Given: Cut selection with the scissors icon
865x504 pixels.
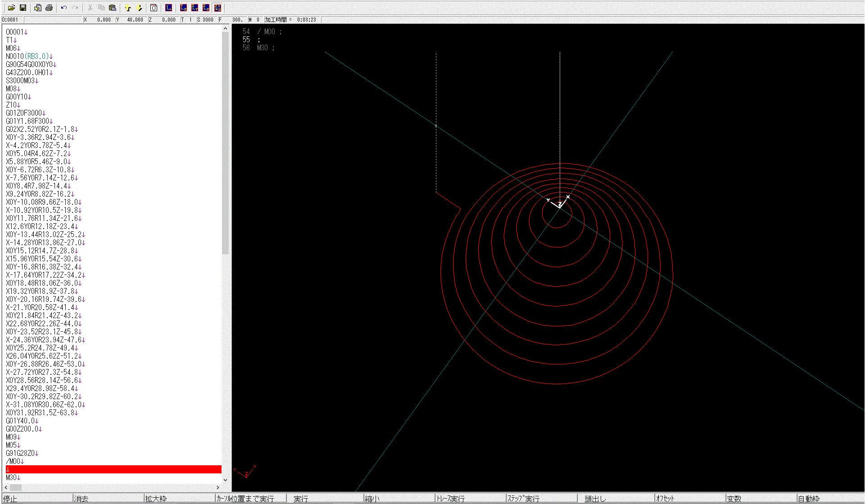Looking at the screenshot, I should pyautogui.click(x=90, y=8).
